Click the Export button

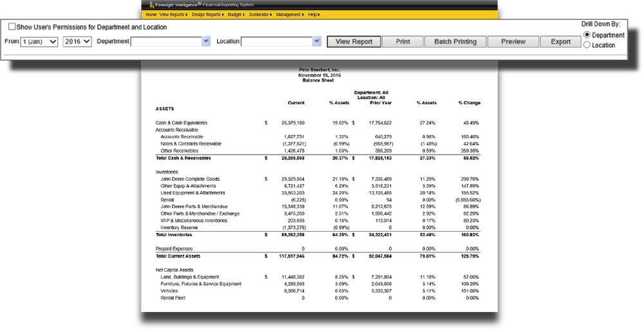point(561,41)
